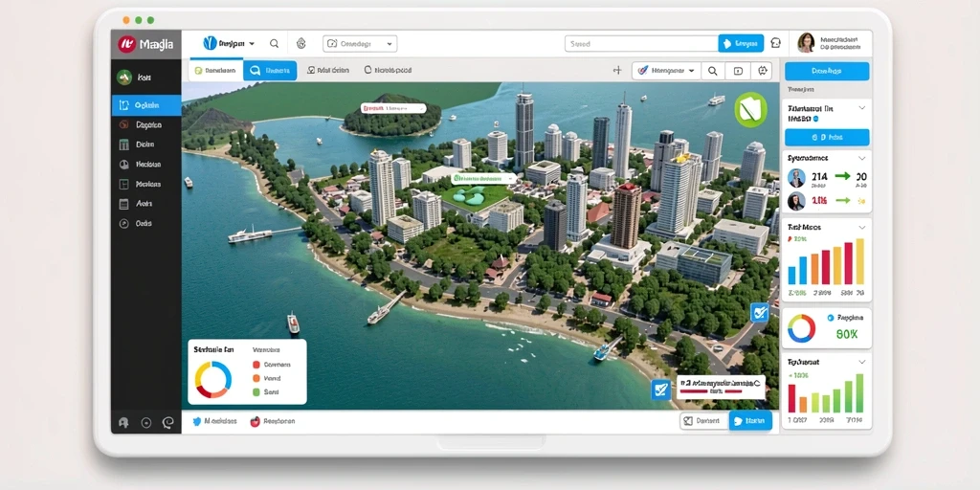The width and height of the screenshot is (980, 490).
Task: Click the table grid sidebar icon
Action: pyautogui.click(x=123, y=145)
